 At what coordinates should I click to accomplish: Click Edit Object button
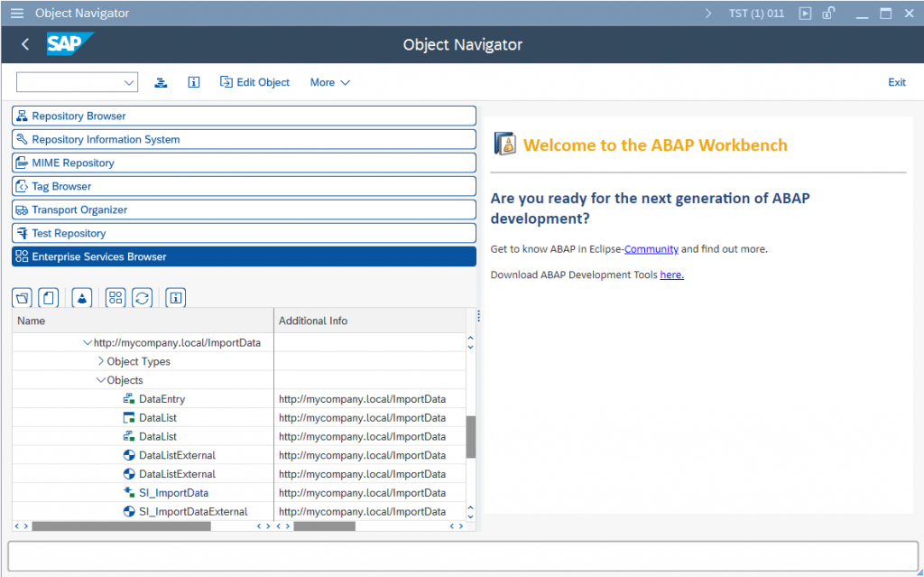tap(254, 82)
